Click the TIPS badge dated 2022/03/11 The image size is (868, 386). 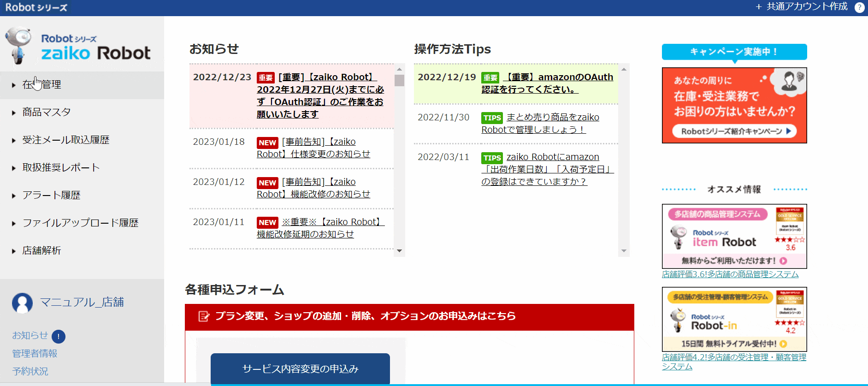click(492, 158)
